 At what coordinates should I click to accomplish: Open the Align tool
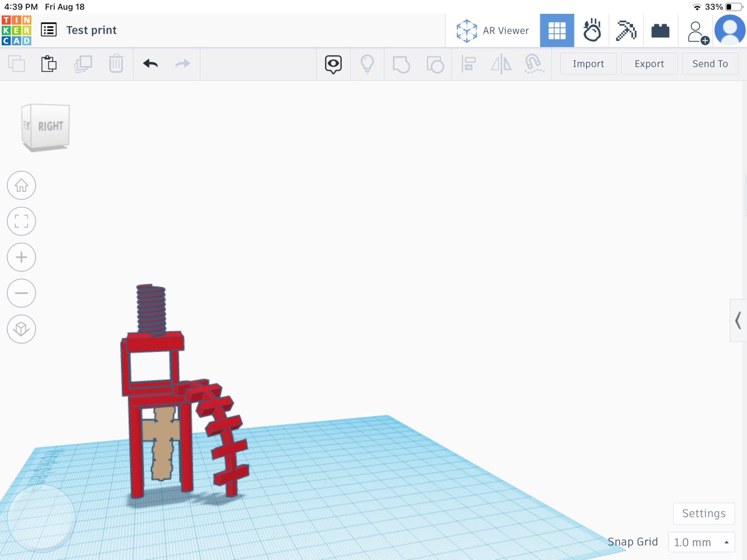pyautogui.click(x=469, y=64)
